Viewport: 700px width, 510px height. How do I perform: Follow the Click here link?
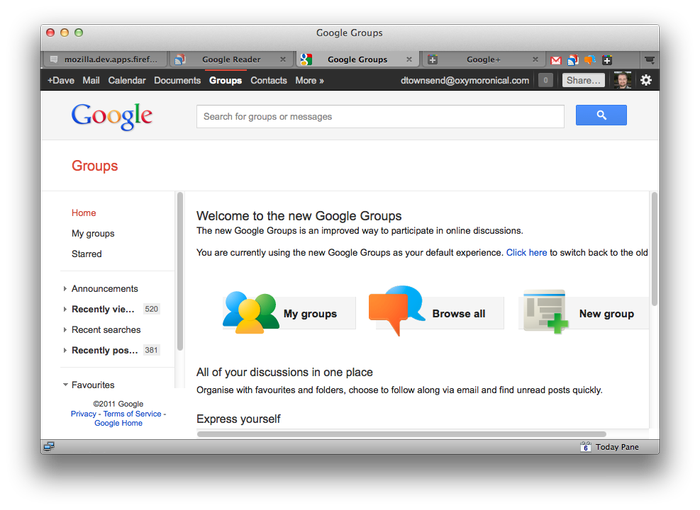[526, 253]
